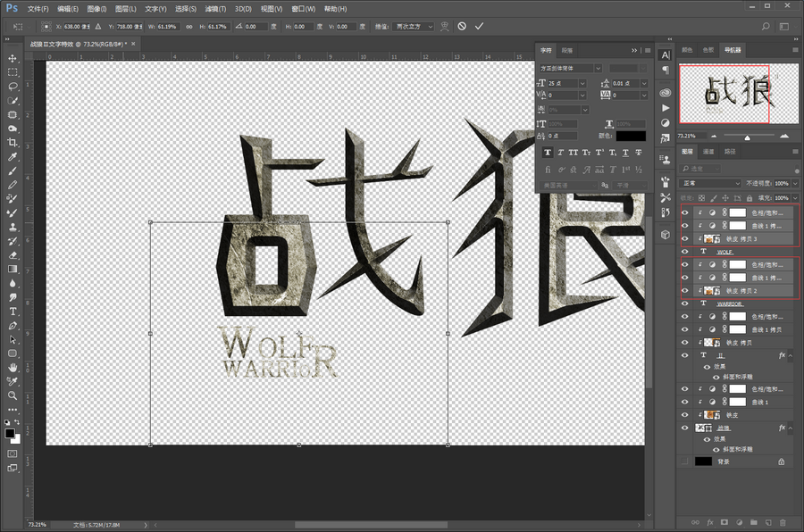Hide the WOLF text layer
The image size is (804, 532).
[685, 252]
